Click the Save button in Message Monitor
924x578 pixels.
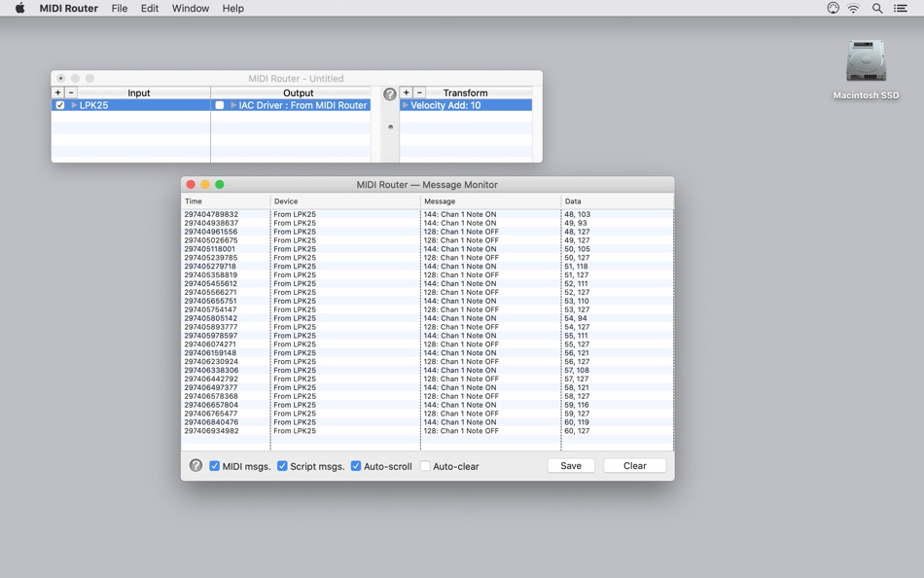click(570, 465)
